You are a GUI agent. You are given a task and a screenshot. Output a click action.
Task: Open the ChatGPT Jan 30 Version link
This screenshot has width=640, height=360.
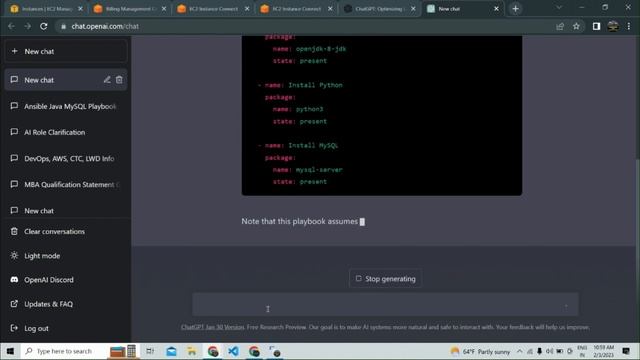click(212, 327)
